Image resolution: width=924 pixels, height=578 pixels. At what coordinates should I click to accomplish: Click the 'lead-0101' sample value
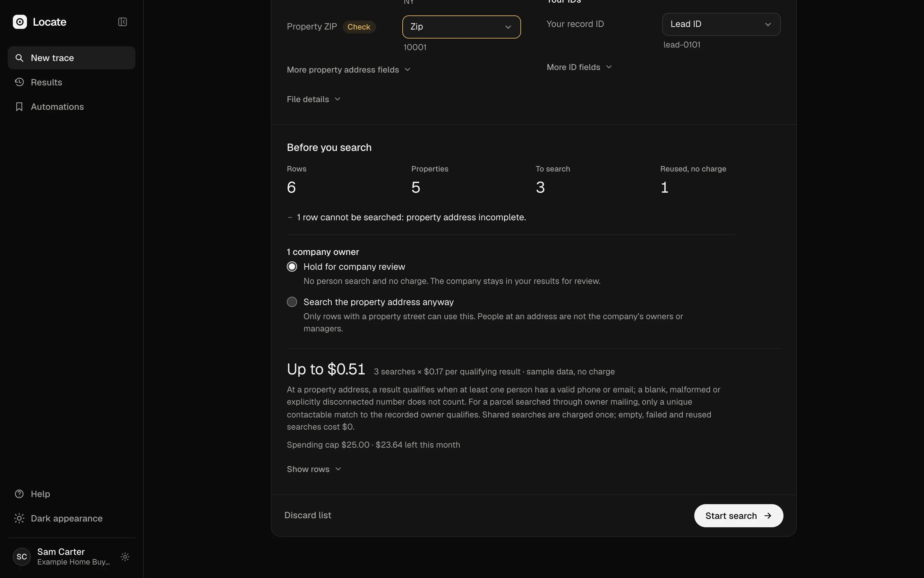click(x=681, y=45)
